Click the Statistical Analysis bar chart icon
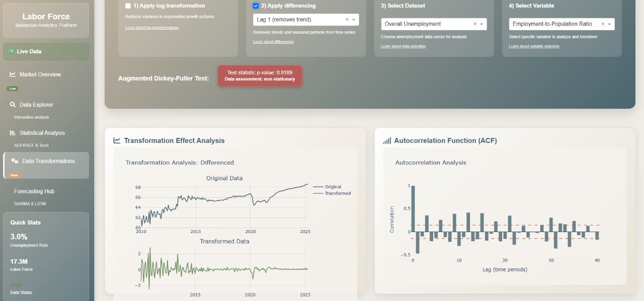Image resolution: width=644 pixels, height=301 pixels. (x=13, y=133)
